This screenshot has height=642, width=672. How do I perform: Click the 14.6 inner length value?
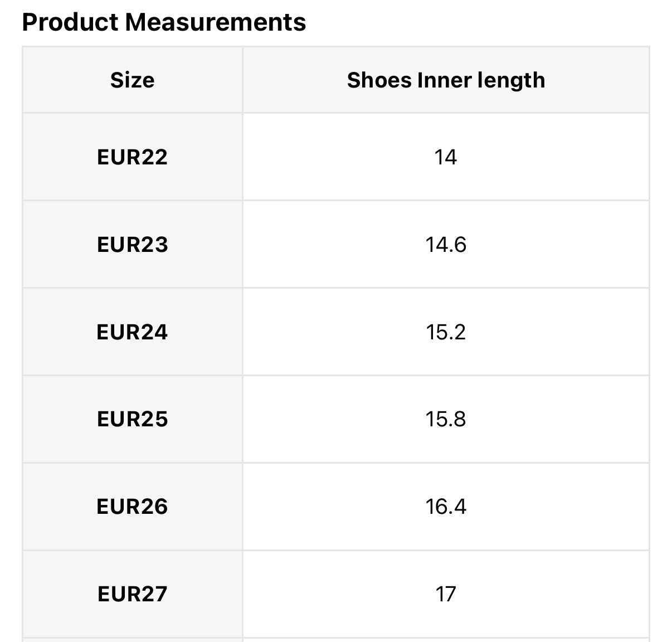coord(446,245)
